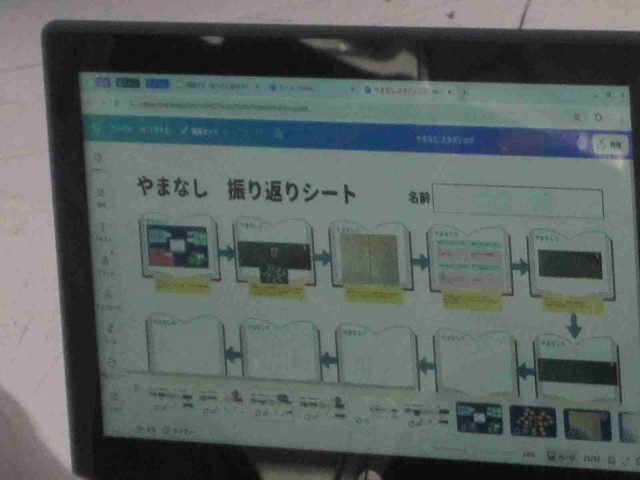Click the name input box beside 名前
Screen dimensions: 640x480
517,203
